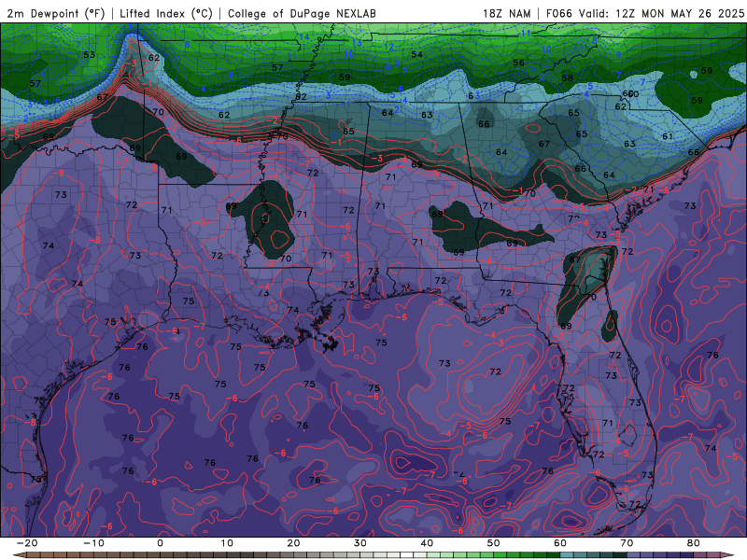The image size is (747, 560).
Task: Click the "18Z NAM" model run label
Action: pyautogui.click(x=507, y=13)
